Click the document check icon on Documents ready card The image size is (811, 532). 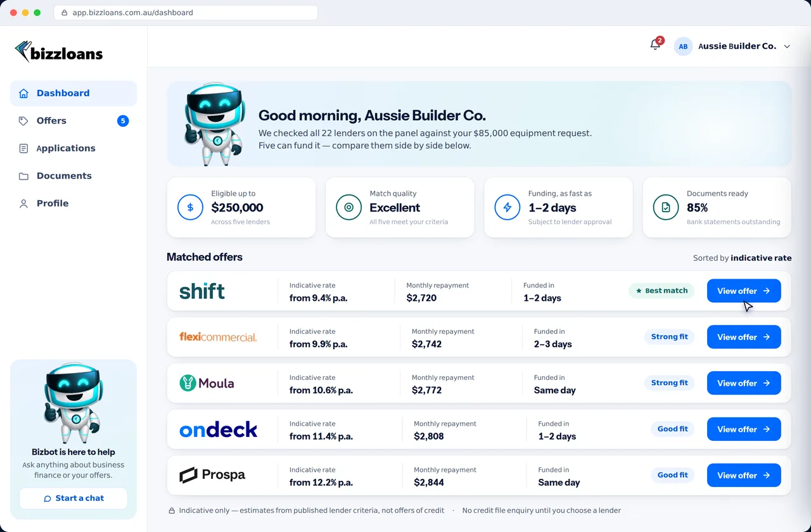[665, 207]
